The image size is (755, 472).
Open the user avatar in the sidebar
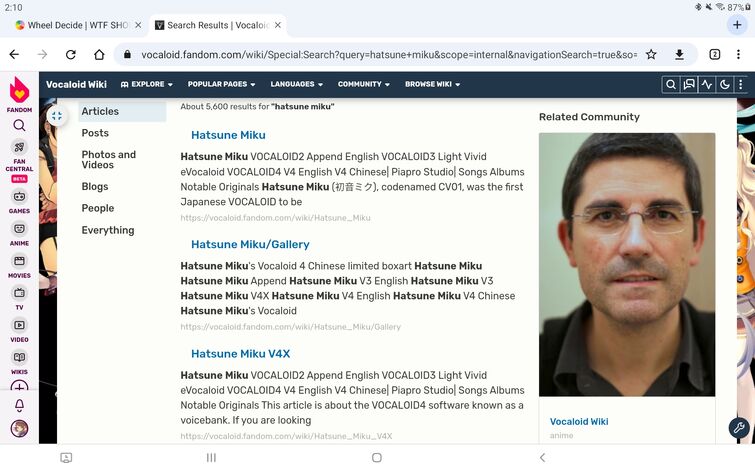point(19,429)
